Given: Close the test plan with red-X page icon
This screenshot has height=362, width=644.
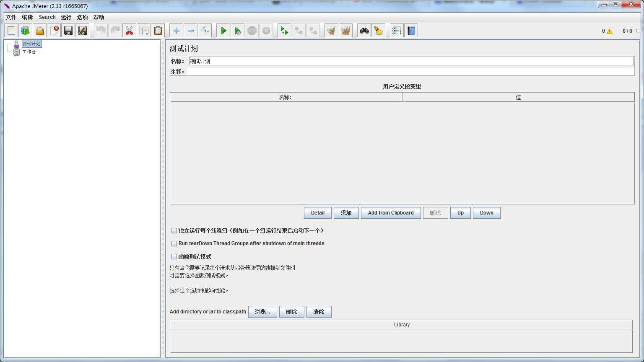Looking at the screenshot, I should tap(54, 31).
